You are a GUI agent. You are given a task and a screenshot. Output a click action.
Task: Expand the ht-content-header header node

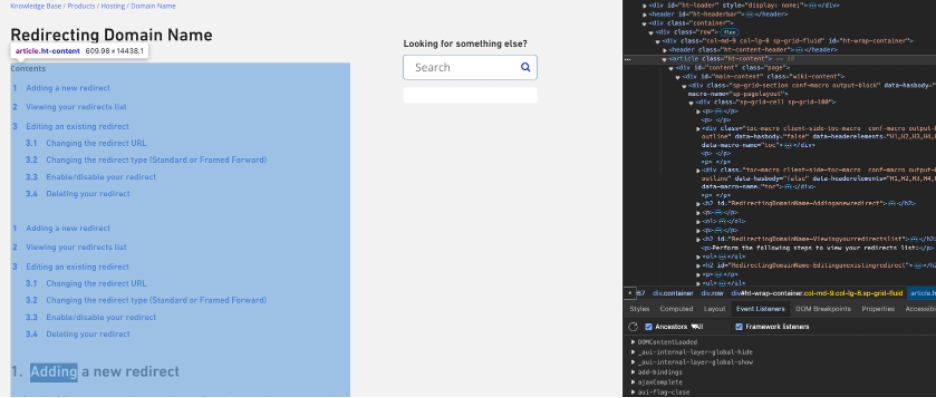coord(665,50)
